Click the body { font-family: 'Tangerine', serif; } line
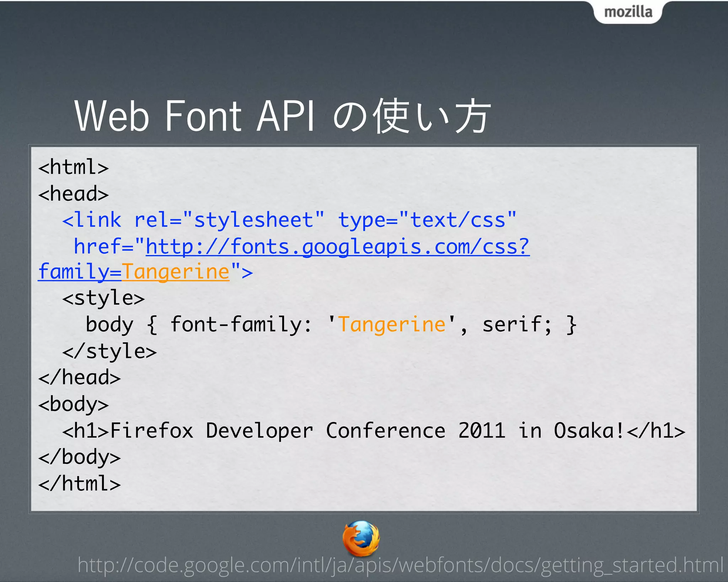 tap(331, 325)
